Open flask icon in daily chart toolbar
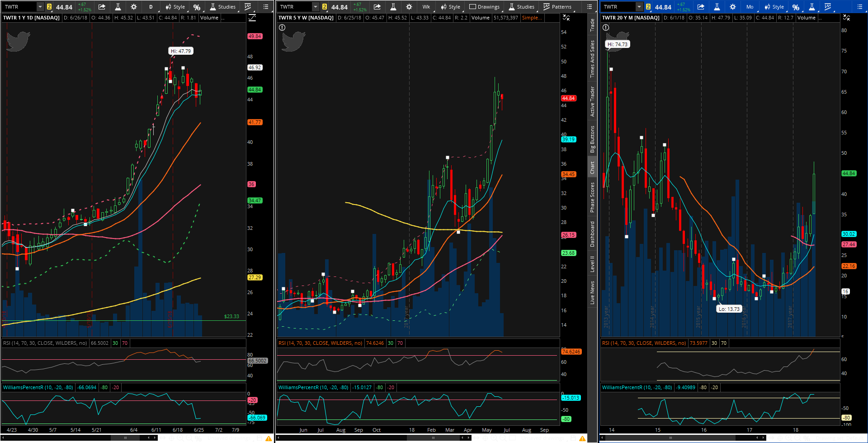 tap(118, 7)
